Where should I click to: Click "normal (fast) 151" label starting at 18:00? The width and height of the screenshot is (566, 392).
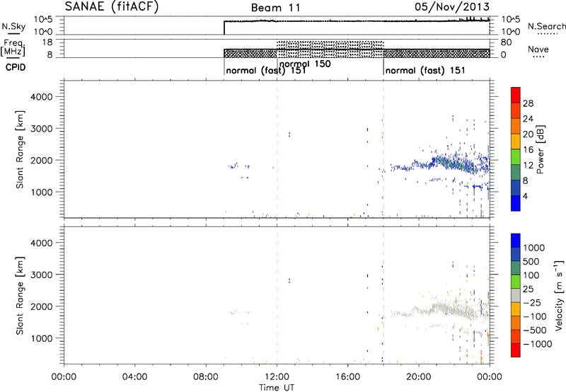point(425,70)
